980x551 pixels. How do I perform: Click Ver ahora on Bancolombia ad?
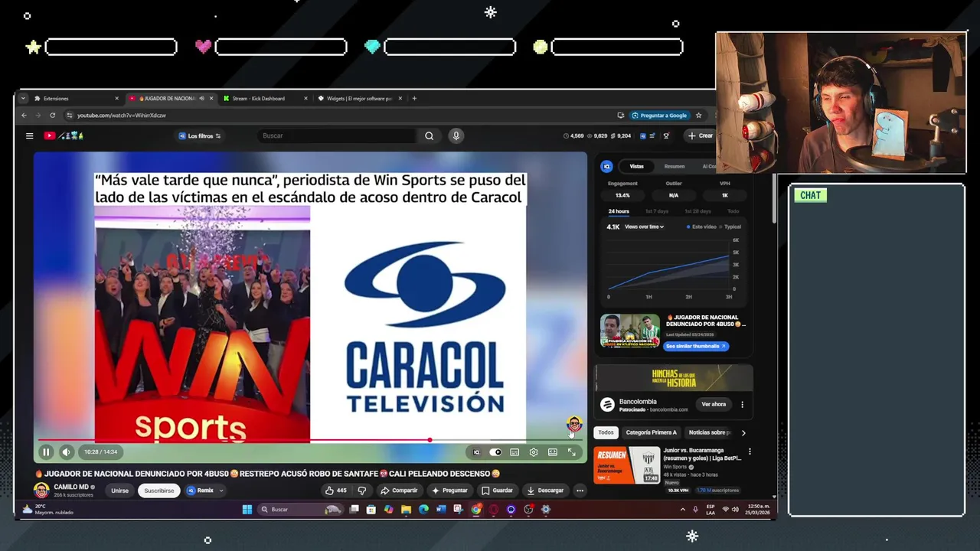point(714,404)
